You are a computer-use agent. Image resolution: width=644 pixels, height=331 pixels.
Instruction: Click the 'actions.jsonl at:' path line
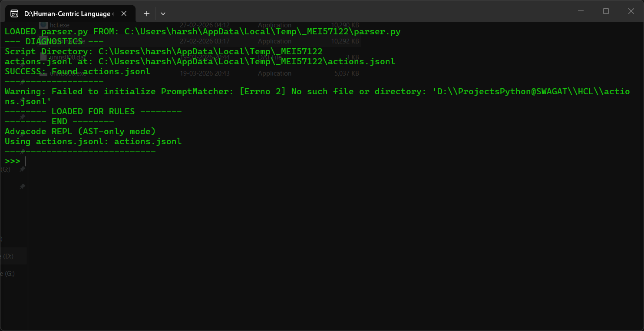200,62
